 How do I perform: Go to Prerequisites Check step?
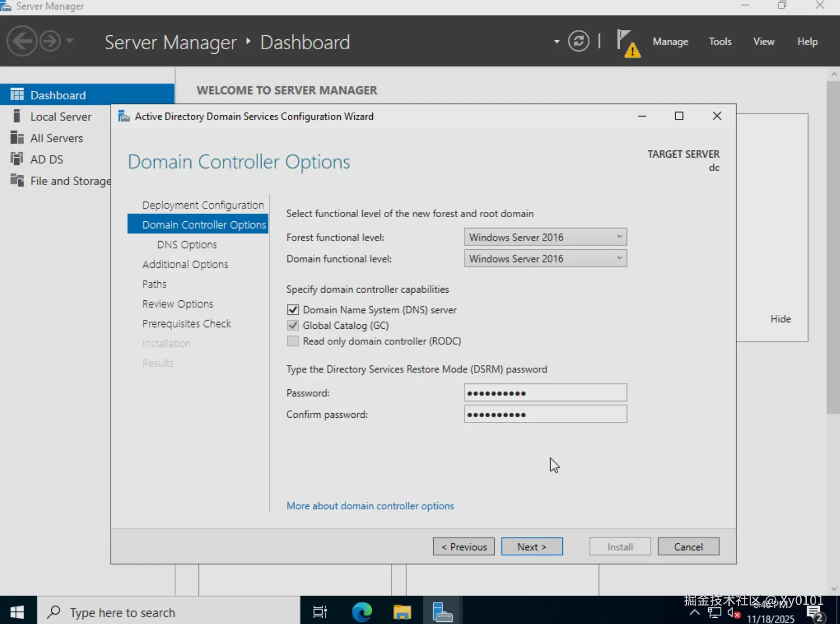[187, 324]
